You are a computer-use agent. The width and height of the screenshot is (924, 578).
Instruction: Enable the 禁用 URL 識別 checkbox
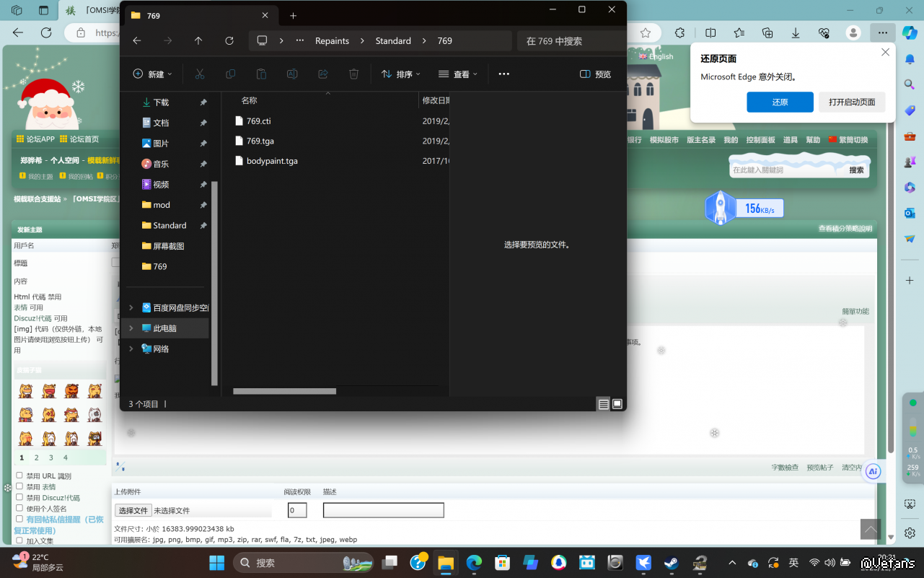[x=19, y=476]
